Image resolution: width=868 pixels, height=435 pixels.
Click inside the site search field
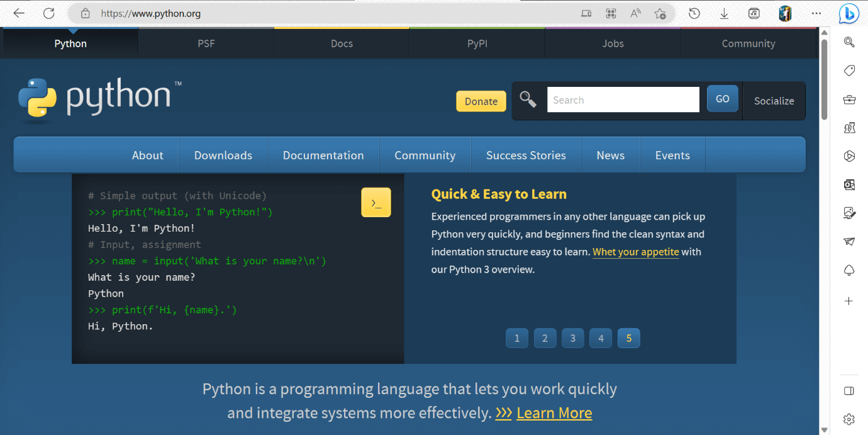pos(623,99)
